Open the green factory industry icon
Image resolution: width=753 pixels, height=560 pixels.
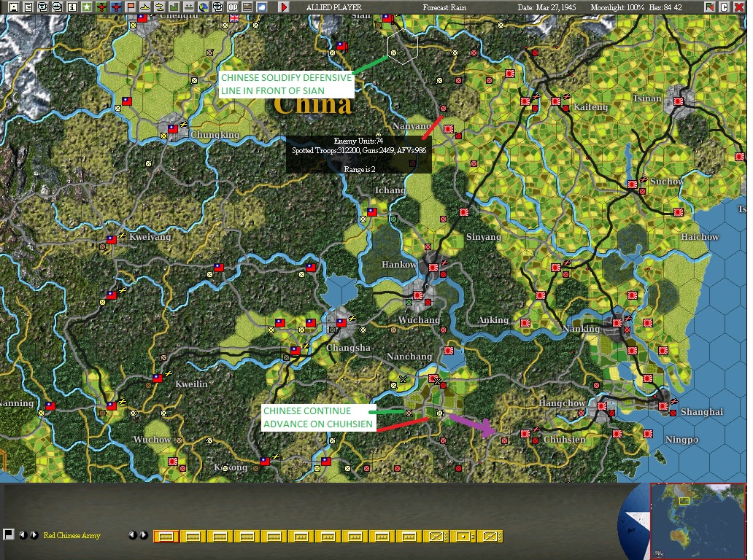[174, 7]
